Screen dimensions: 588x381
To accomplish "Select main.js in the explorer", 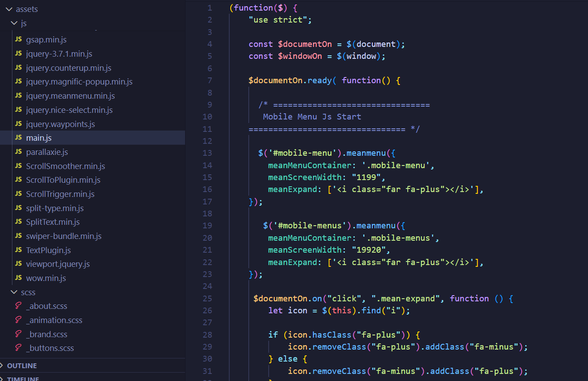I will pos(93,138).
